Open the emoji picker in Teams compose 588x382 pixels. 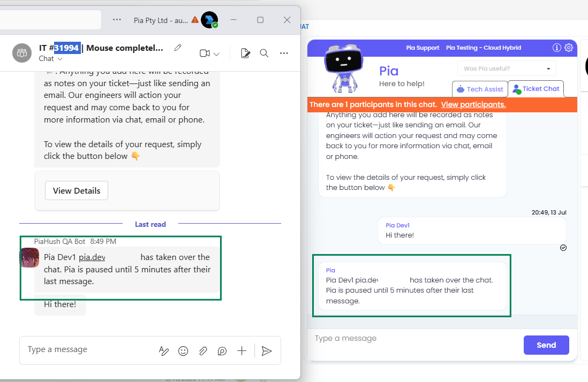(x=183, y=351)
